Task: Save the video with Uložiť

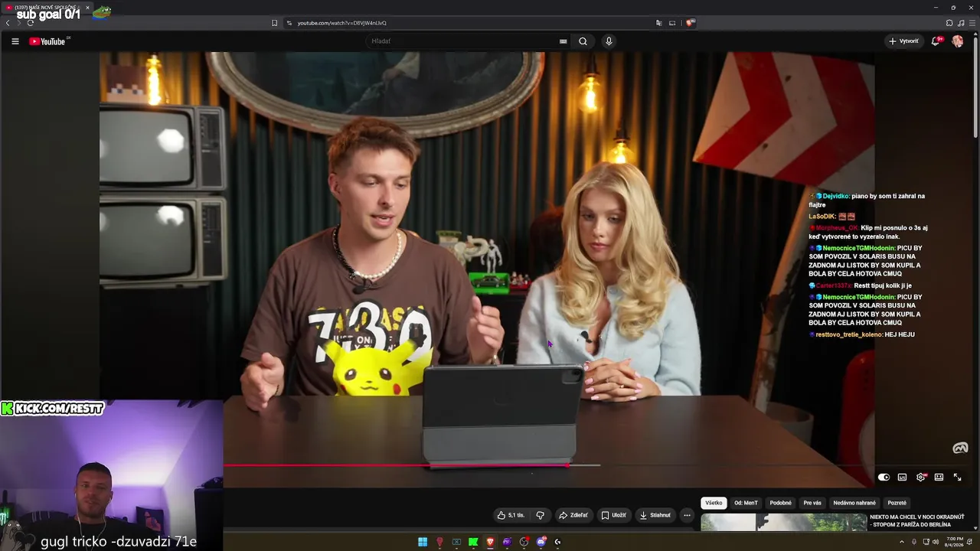Action: pyautogui.click(x=614, y=515)
